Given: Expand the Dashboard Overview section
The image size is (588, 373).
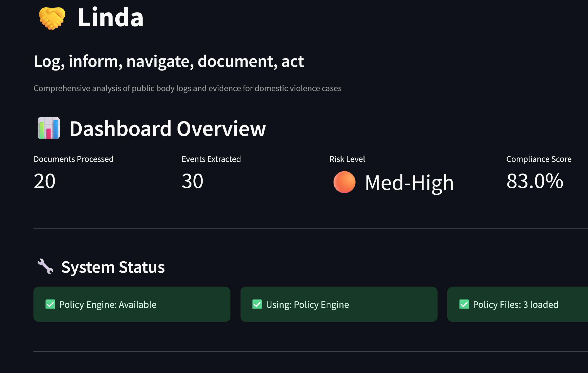Looking at the screenshot, I should pyautogui.click(x=167, y=129).
